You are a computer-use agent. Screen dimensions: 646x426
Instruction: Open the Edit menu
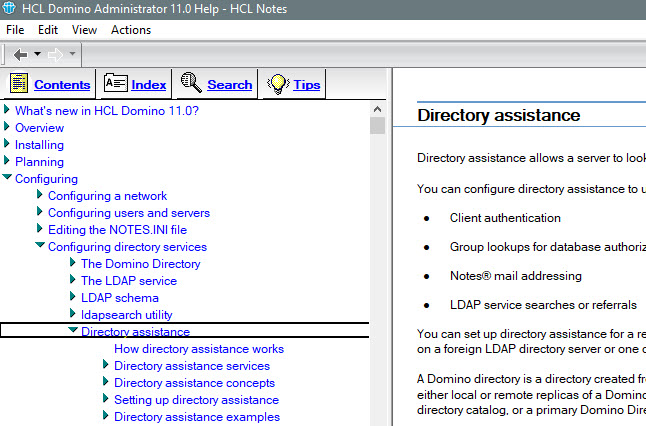[48, 30]
